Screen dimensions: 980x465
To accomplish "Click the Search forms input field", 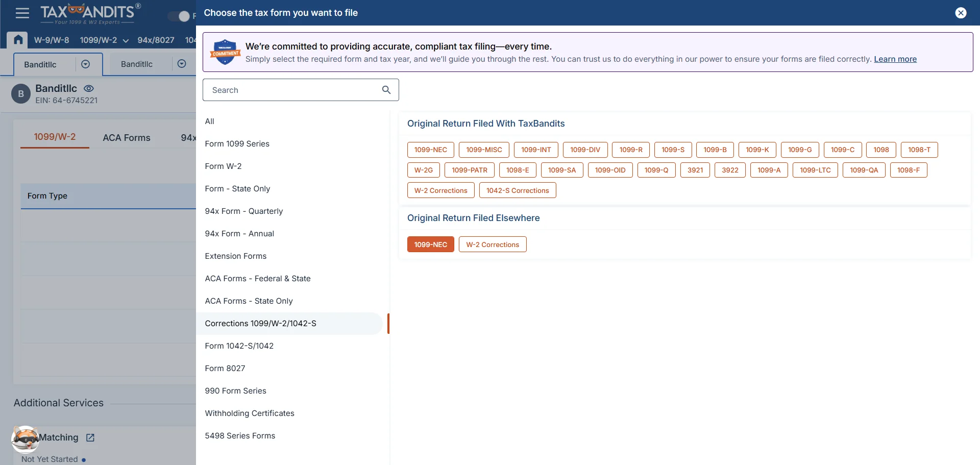I will [x=301, y=90].
